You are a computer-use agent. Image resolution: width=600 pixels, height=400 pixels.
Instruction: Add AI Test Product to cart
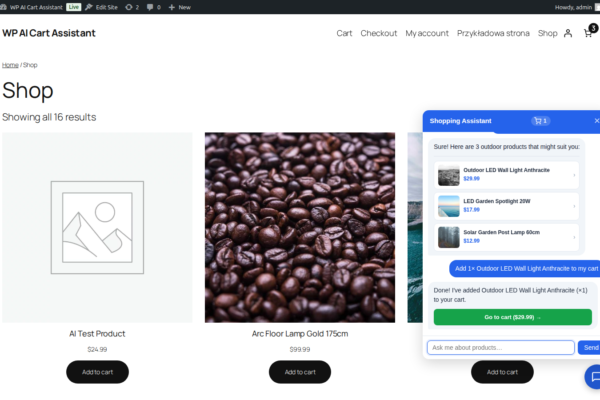97,372
